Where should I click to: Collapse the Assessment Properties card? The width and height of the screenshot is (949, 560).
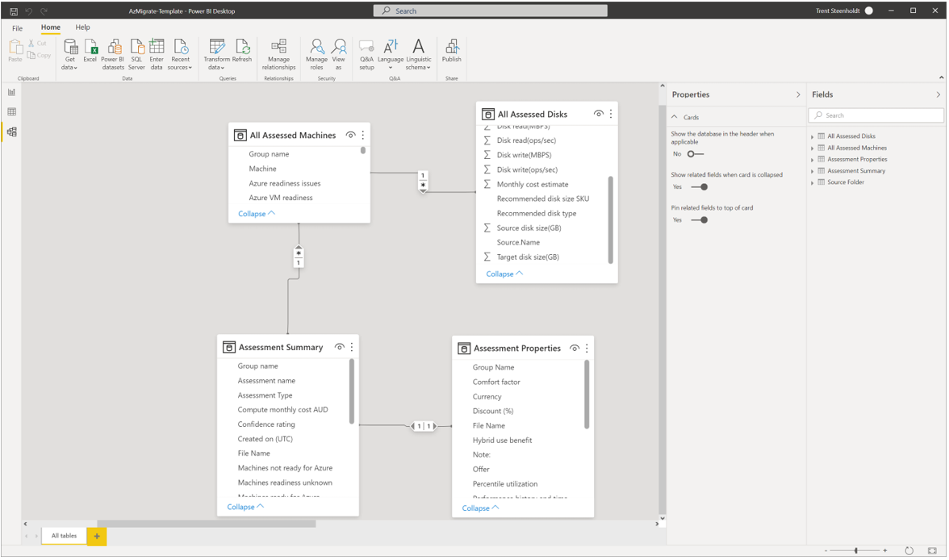[x=481, y=508]
